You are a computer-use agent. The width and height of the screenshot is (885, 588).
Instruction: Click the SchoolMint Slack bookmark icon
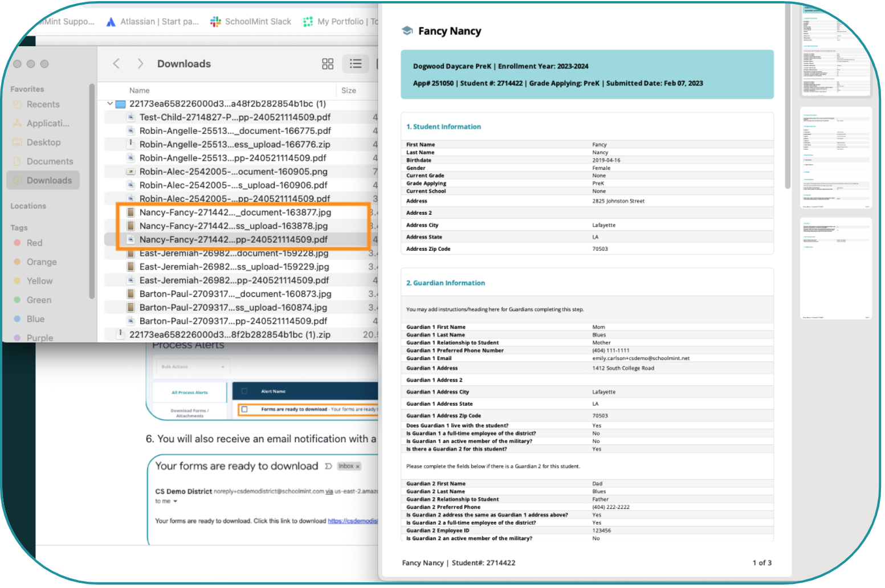[215, 22]
